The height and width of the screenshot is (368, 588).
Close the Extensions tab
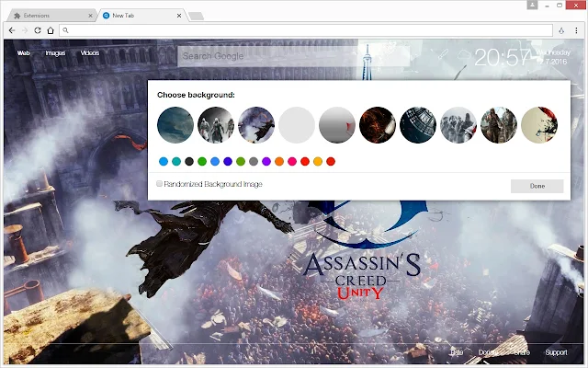90,16
